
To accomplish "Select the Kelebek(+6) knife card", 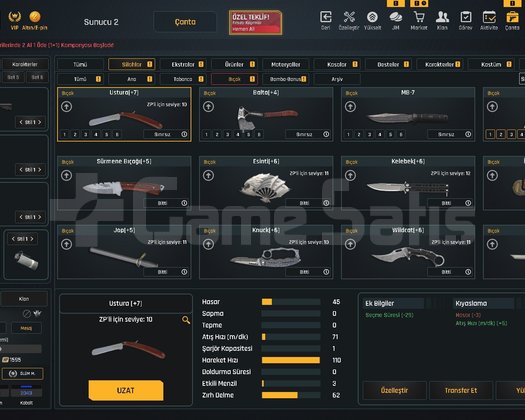I will coord(408,183).
